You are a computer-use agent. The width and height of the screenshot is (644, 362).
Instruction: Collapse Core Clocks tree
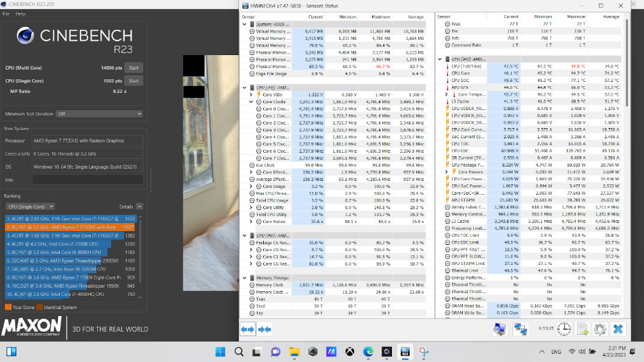click(251, 102)
